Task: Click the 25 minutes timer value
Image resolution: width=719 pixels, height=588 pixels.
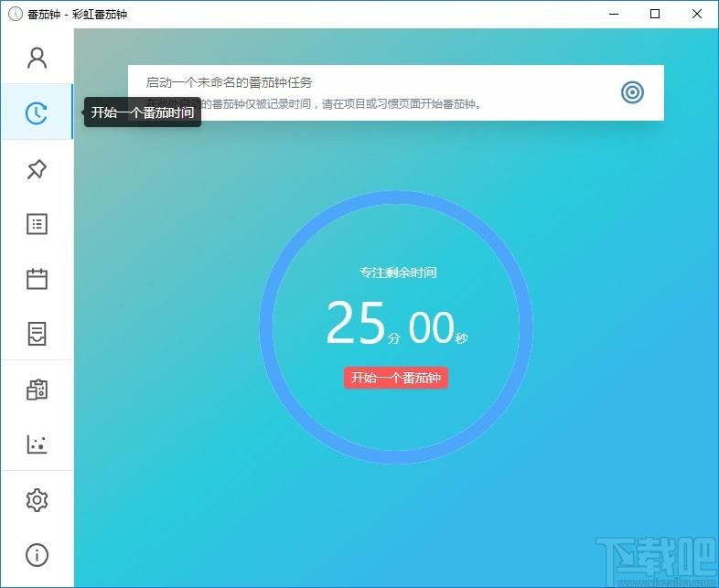Action: pyautogui.click(x=355, y=322)
